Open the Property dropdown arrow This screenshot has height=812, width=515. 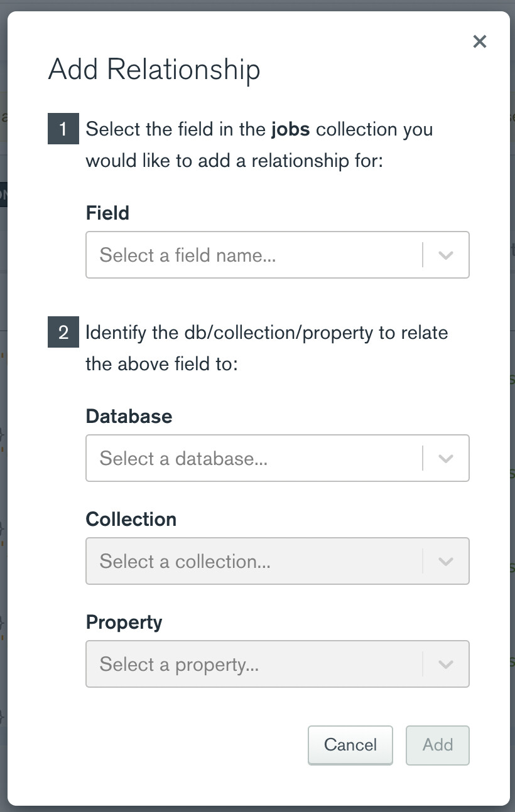[445, 665]
